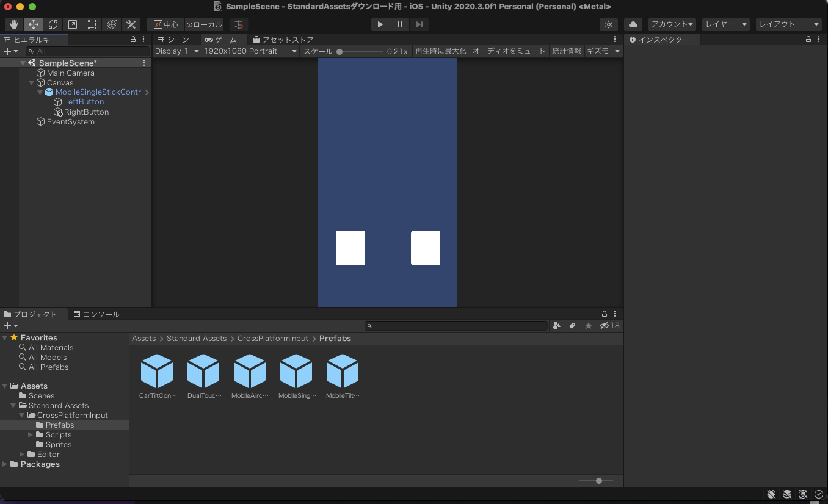Toggle hidden packages visibility (18)

[609, 326]
